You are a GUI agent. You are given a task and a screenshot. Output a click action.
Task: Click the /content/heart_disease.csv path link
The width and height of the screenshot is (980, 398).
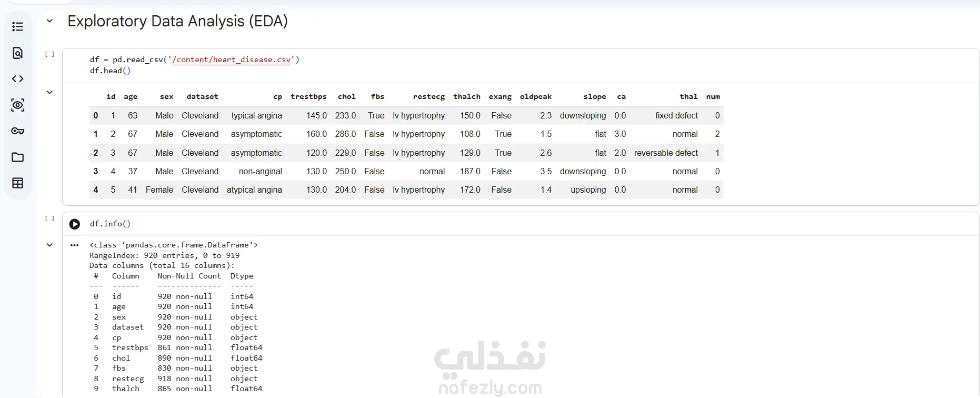(x=232, y=59)
